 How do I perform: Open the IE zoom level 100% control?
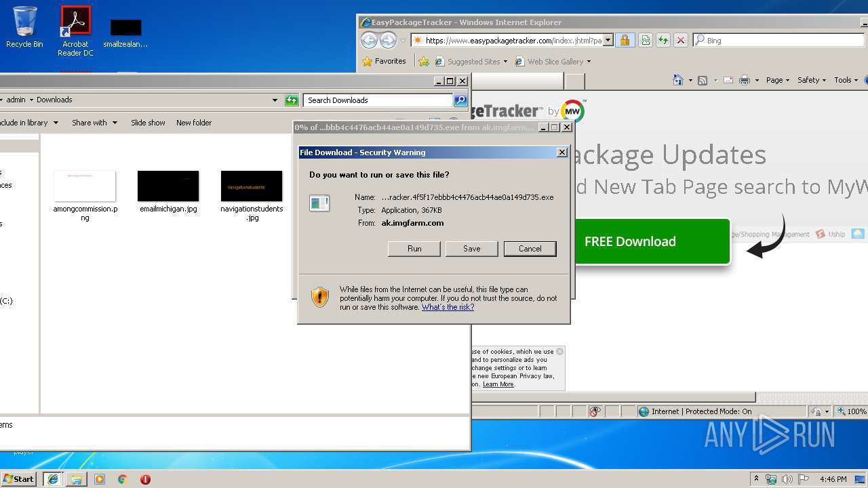coord(851,411)
